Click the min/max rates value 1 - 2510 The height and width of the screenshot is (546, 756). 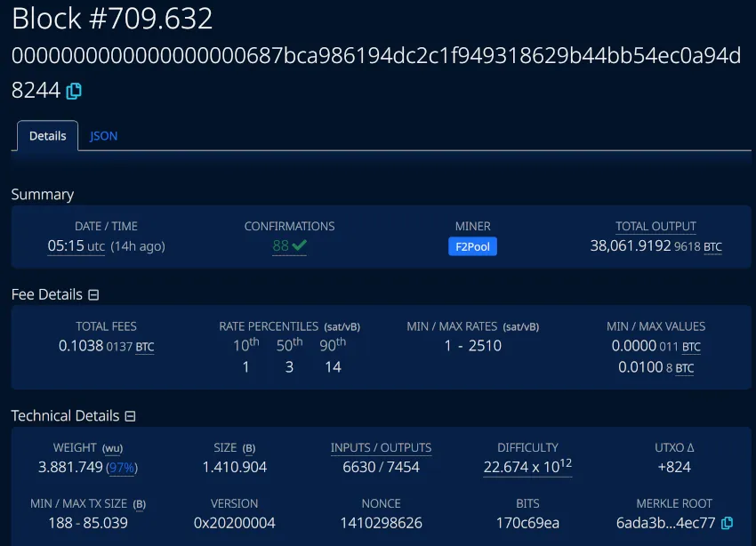(472, 346)
